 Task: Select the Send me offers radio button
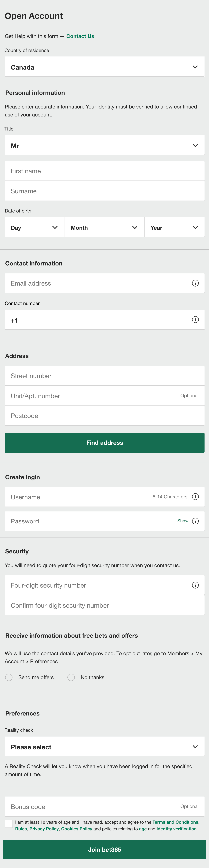click(9, 677)
